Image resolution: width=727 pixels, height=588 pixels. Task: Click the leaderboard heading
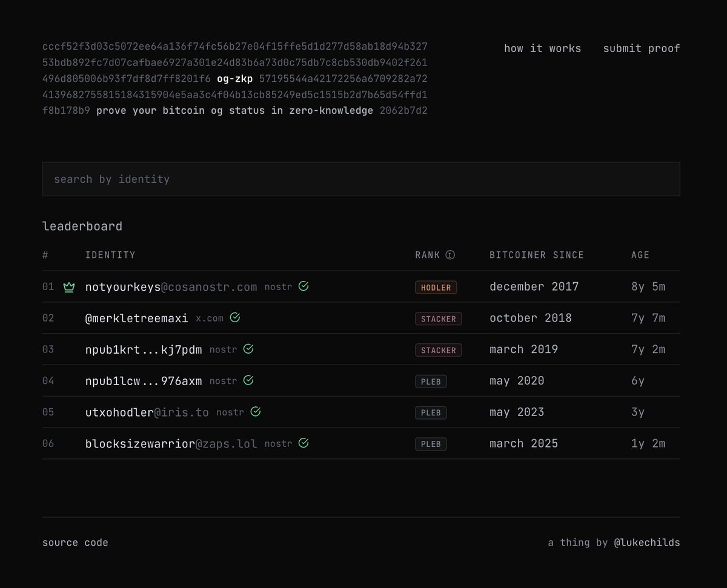click(82, 226)
